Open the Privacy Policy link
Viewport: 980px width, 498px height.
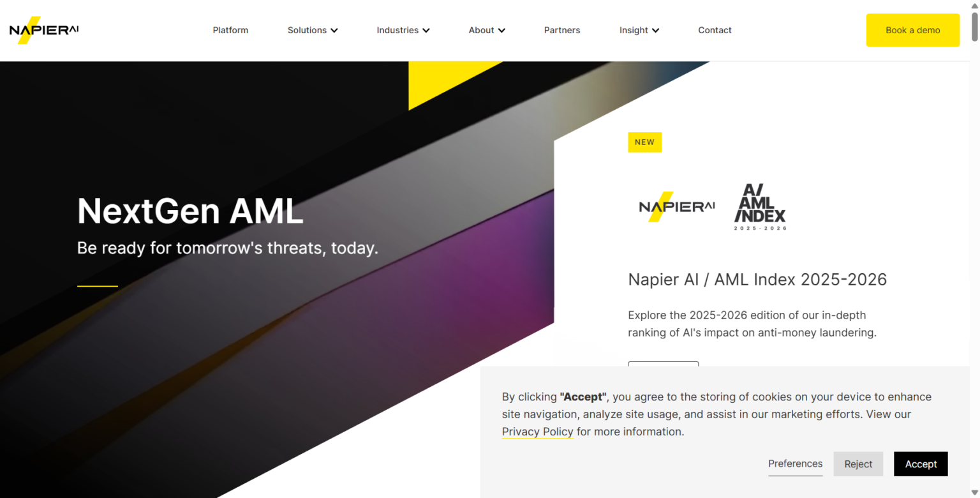point(537,432)
